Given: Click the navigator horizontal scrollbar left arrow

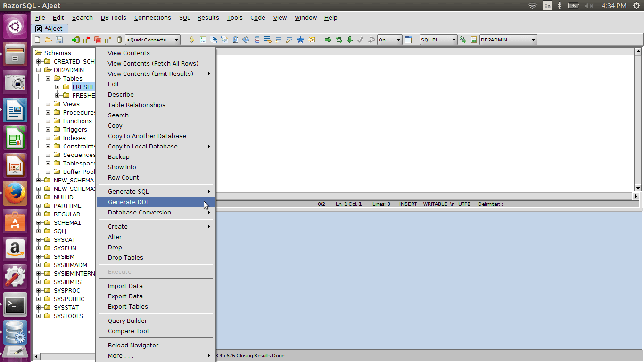Looking at the screenshot, I should [x=37, y=356].
